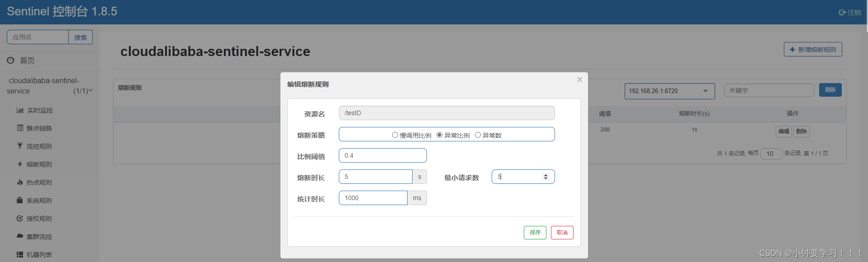This screenshot has width=868, height=262.
Task: Click the real-time monitoring chart icon
Action: (20, 110)
